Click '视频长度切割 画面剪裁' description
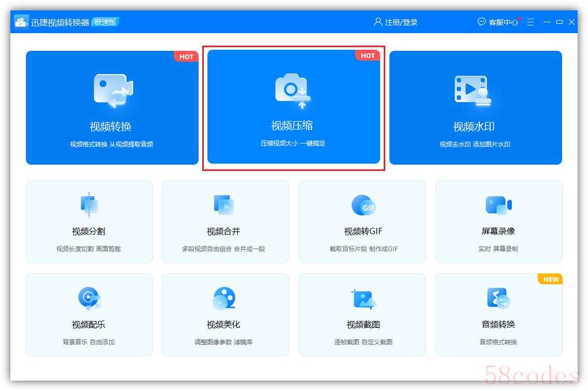Viewport: 588px width, 391px height. point(89,248)
